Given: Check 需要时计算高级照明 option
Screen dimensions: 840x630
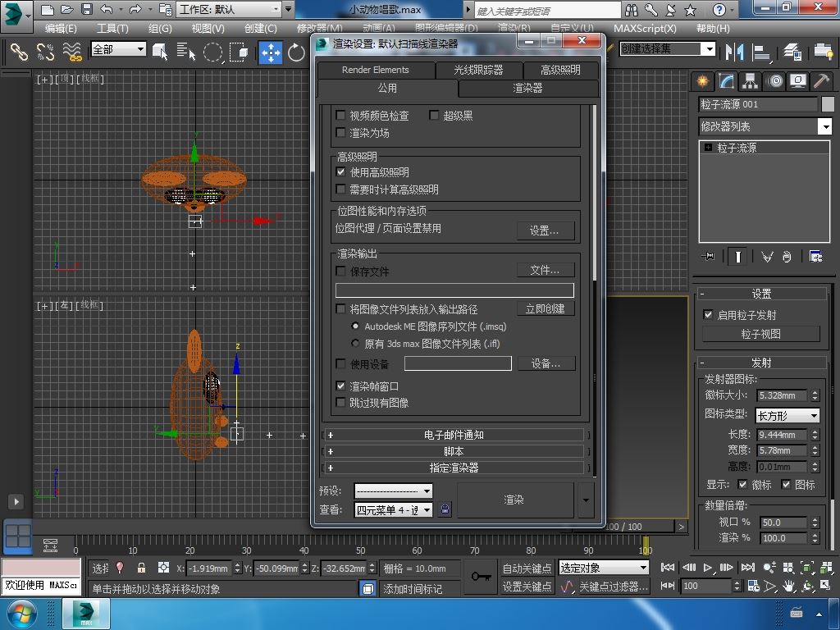Looking at the screenshot, I should click(x=340, y=189).
